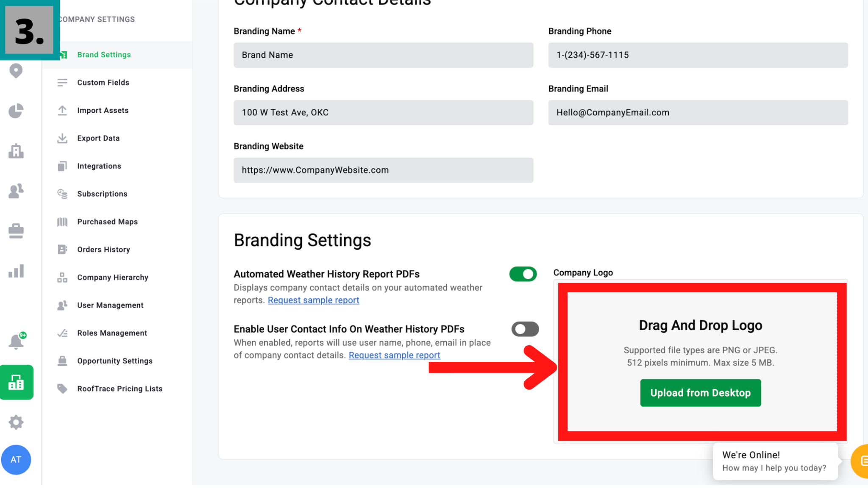Open the notifications bell icon

pyautogui.click(x=16, y=341)
